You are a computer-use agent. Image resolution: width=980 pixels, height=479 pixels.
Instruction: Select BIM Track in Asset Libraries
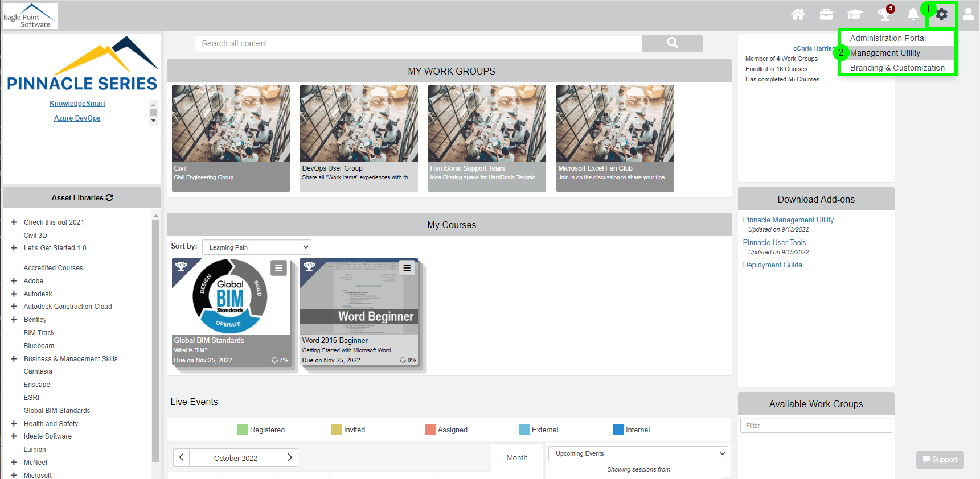[39, 333]
